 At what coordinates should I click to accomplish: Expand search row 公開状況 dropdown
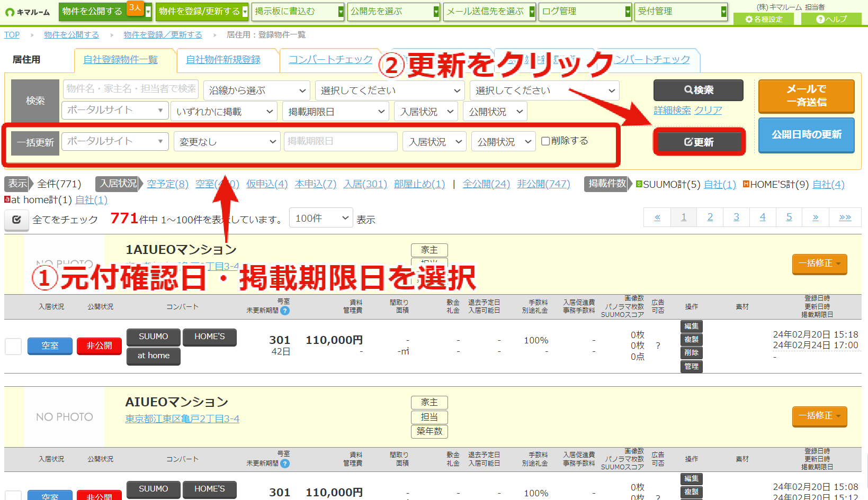[x=495, y=112]
